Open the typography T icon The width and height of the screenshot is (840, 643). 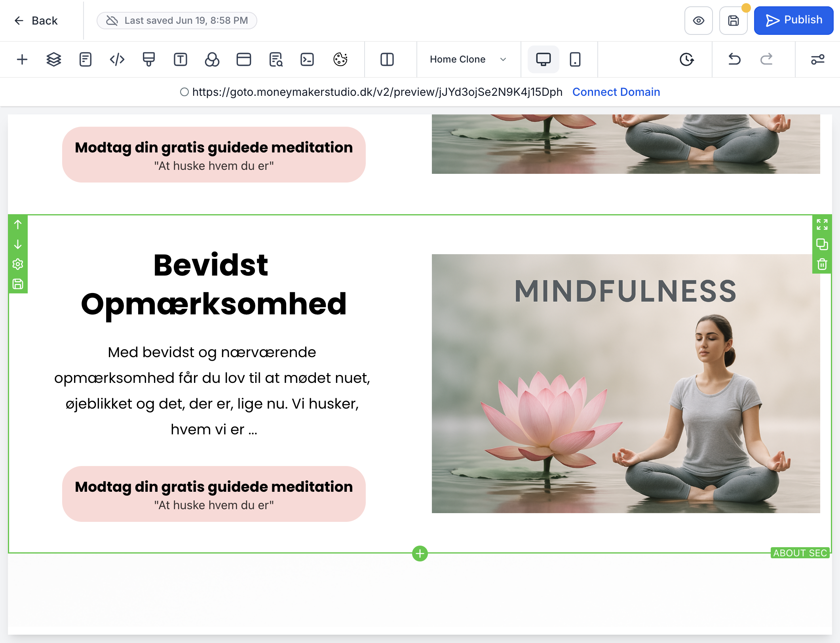point(181,59)
